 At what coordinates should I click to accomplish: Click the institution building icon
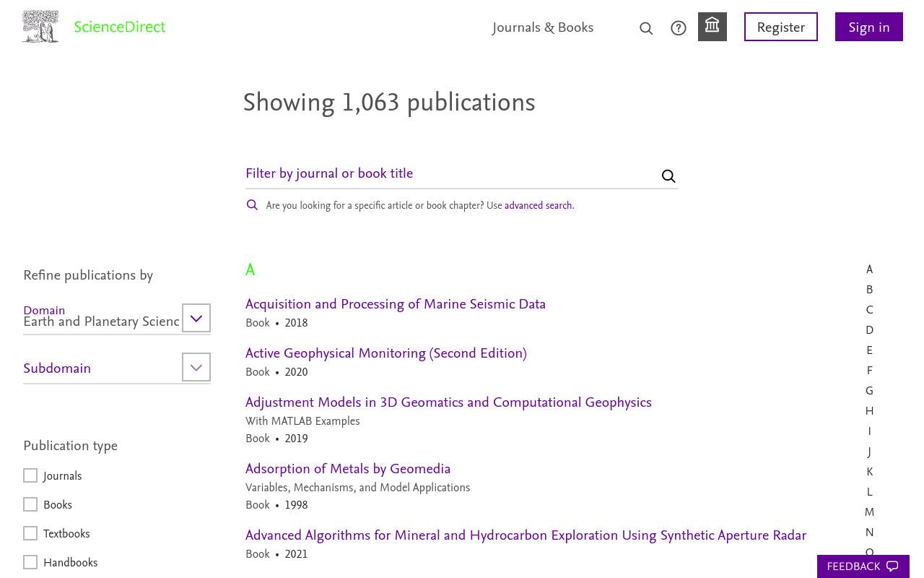[x=712, y=27]
